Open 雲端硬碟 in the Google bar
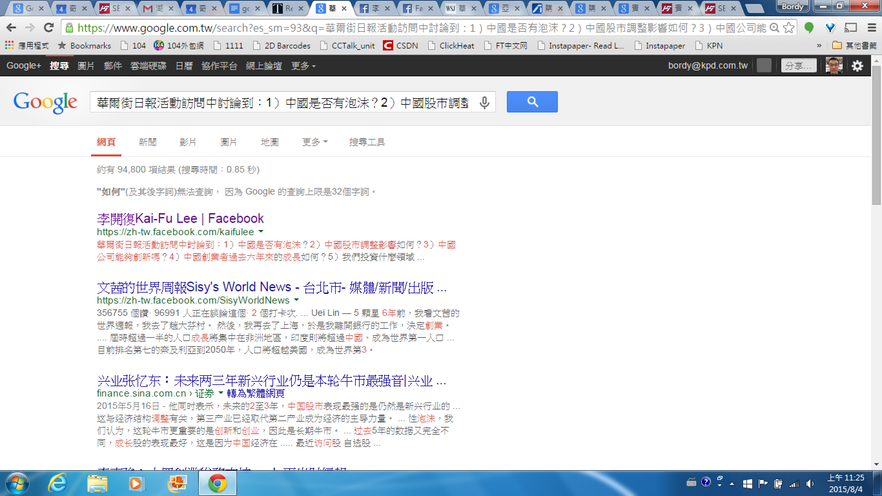882x496 pixels. pos(148,66)
